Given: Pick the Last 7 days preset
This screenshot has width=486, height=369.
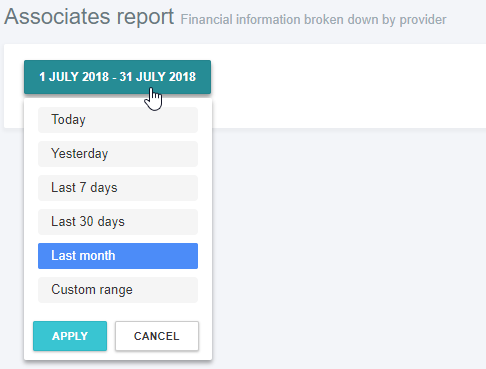Looking at the screenshot, I should [x=118, y=188].
